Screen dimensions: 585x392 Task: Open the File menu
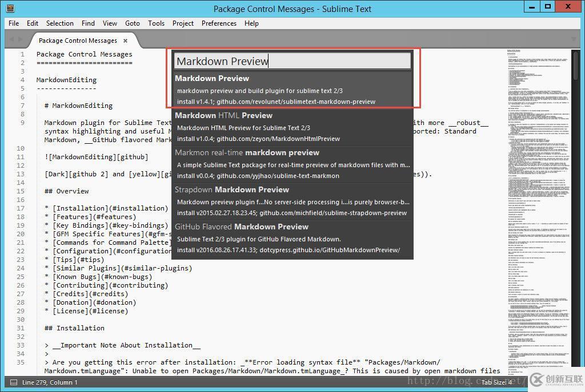click(14, 23)
